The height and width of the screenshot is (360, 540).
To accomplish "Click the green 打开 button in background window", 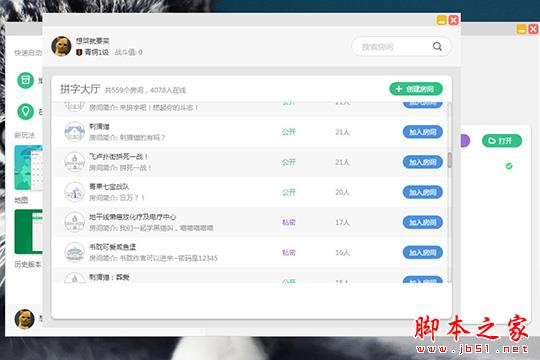I will click(502, 141).
